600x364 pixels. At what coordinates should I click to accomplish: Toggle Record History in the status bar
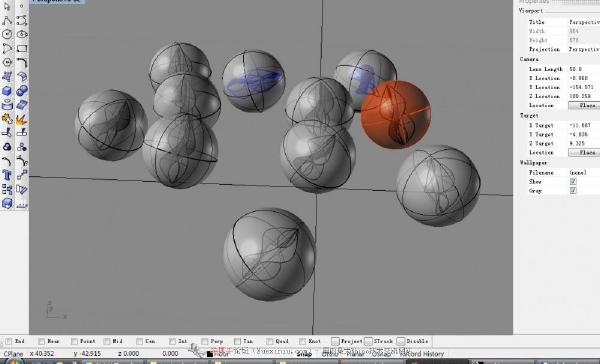[421, 354]
